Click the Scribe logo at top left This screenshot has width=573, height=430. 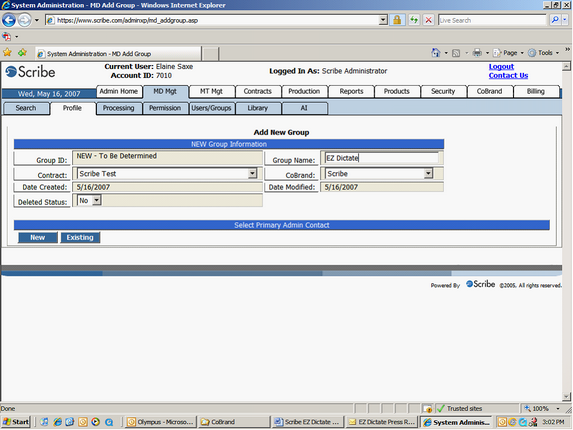pyautogui.click(x=30, y=72)
